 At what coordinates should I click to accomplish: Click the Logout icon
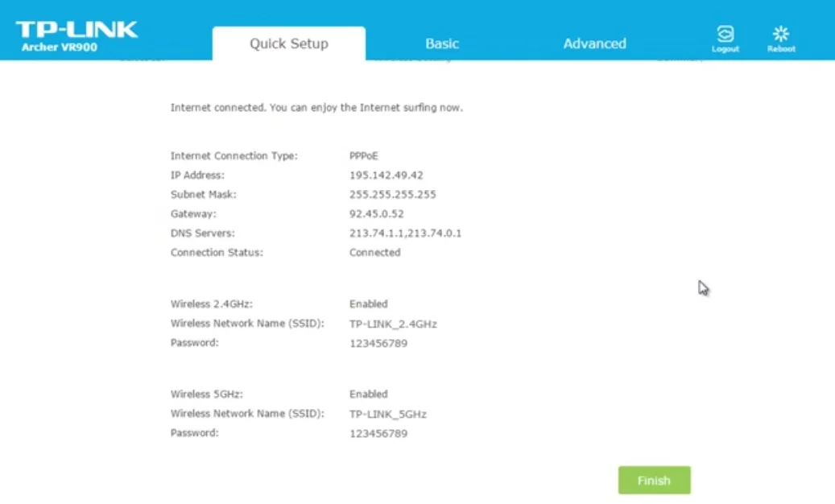coord(725,39)
